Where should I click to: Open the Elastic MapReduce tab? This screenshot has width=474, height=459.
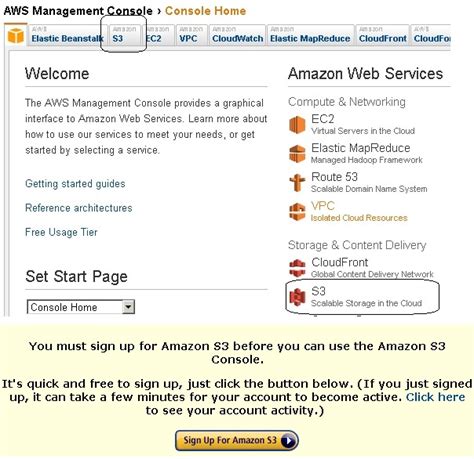310,35
